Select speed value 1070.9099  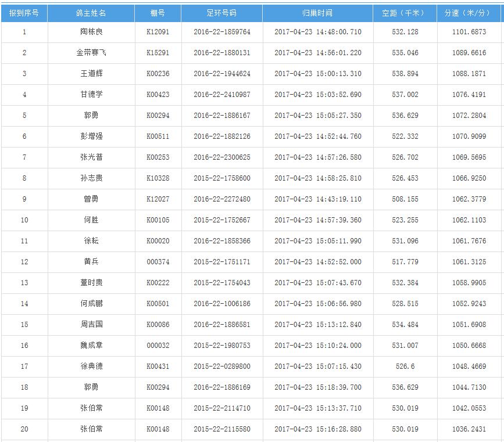[x=469, y=136]
